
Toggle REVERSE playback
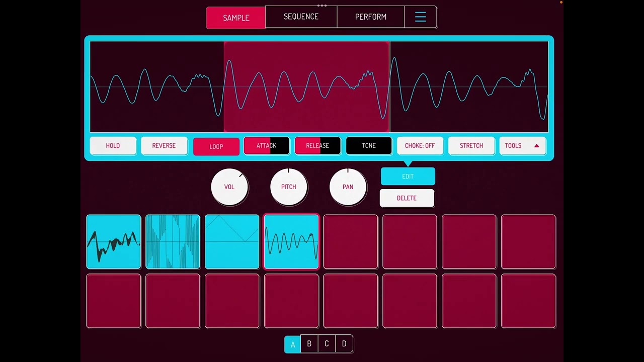164,146
